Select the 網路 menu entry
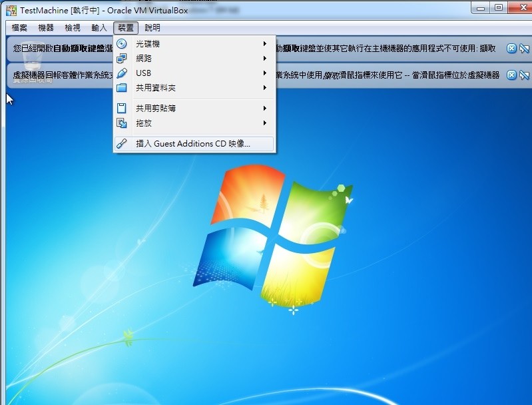The height and width of the screenshot is (405, 532). (194, 59)
